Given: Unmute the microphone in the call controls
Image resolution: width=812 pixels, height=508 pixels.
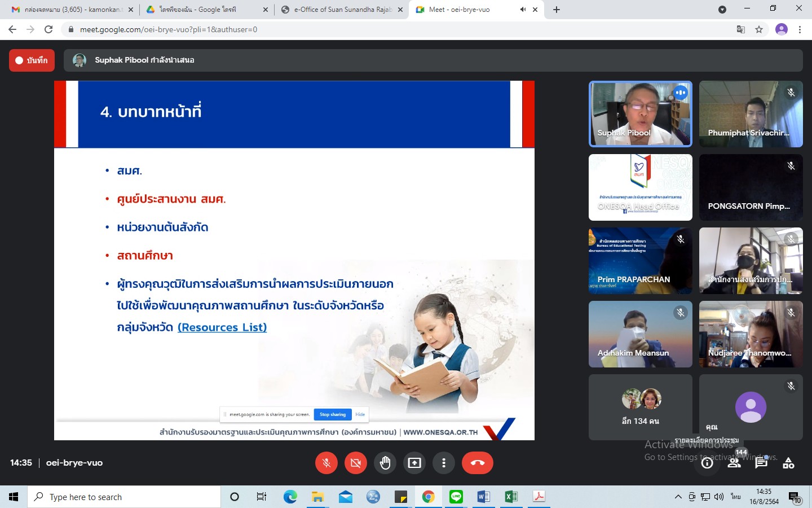Looking at the screenshot, I should [326, 463].
